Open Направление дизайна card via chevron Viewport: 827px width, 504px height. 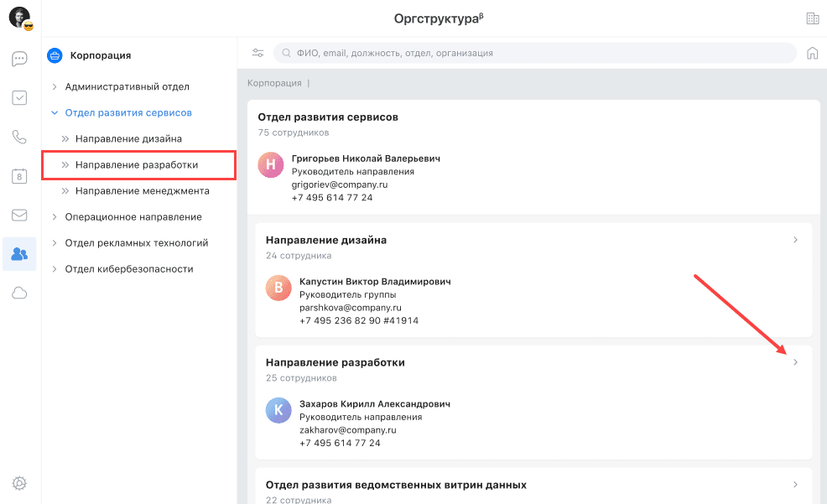point(795,240)
